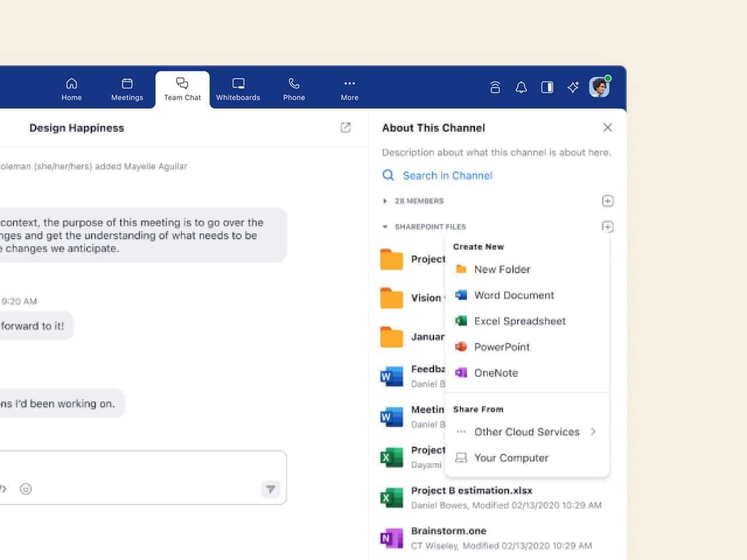Switch to the Whiteboards tab
Viewport: 747px width, 560px height.
(238, 89)
